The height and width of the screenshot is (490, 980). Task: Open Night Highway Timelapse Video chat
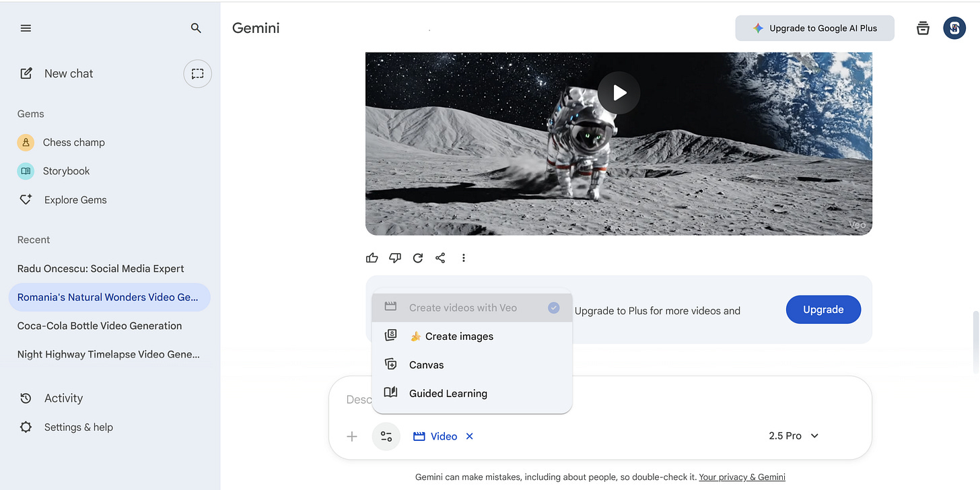click(109, 354)
